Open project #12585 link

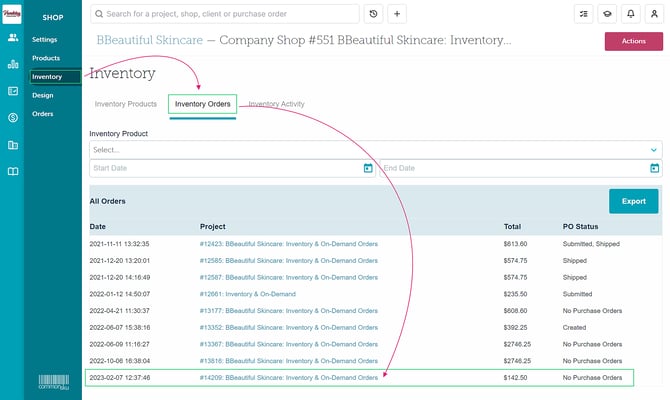(289, 261)
